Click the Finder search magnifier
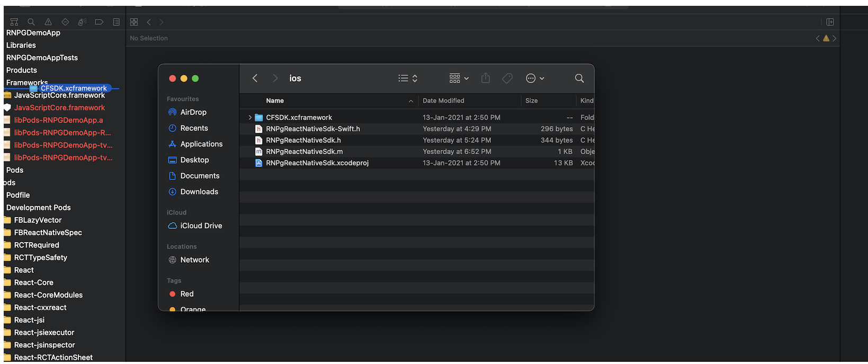 click(579, 78)
